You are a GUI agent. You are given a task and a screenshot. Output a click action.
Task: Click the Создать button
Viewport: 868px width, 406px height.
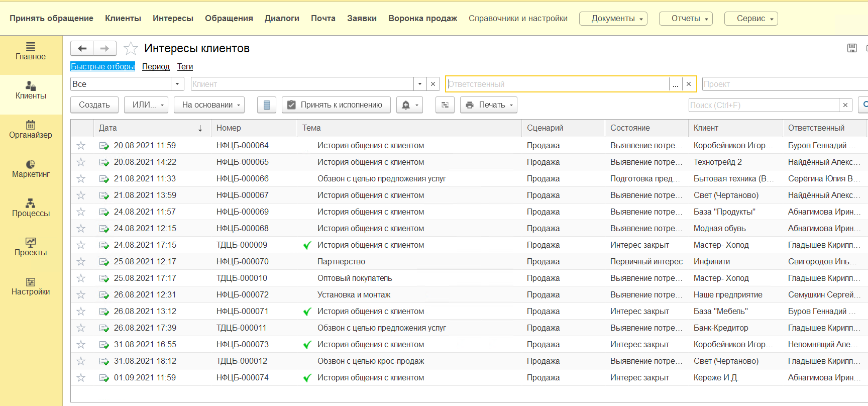pyautogui.click(x=94, y=105)
